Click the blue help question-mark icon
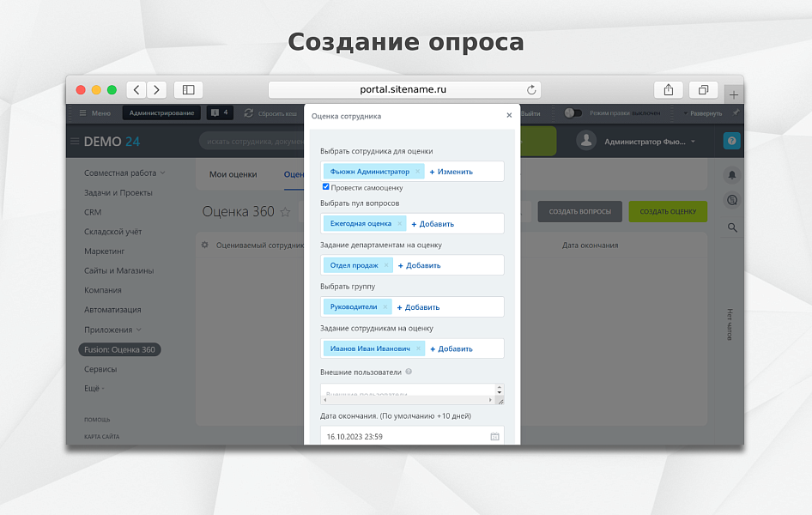This screenshot has width=812, height=515. (x=730, y=140)
